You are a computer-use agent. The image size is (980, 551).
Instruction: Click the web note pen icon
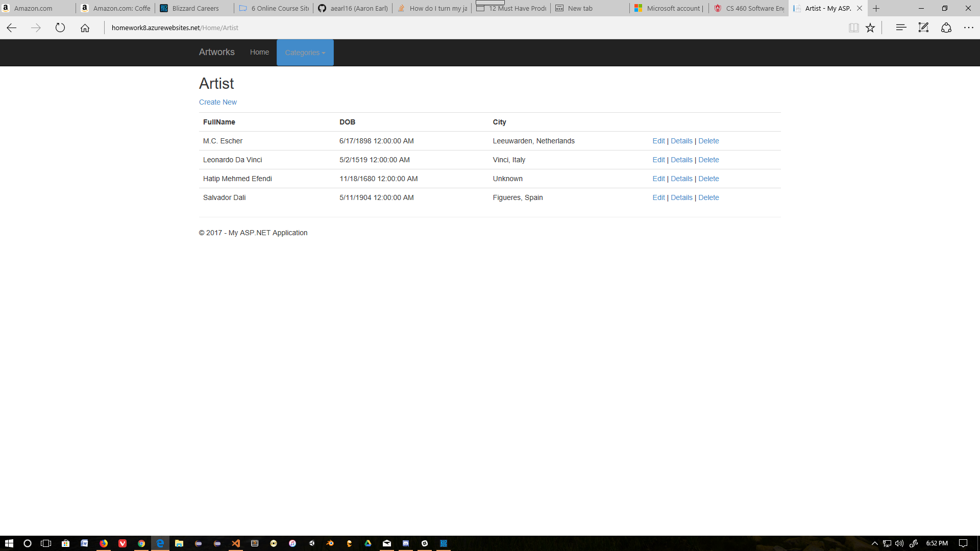(x=923, y=28)
